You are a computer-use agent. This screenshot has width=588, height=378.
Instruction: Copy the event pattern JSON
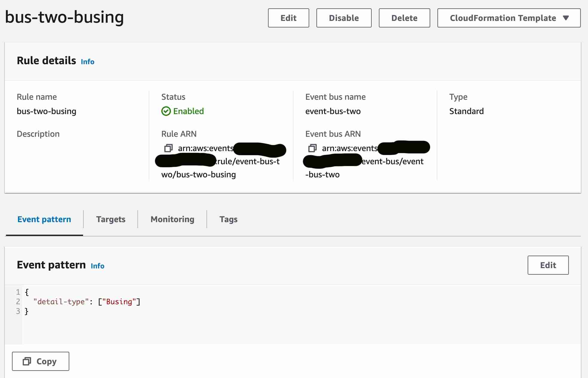coord(41,361)
